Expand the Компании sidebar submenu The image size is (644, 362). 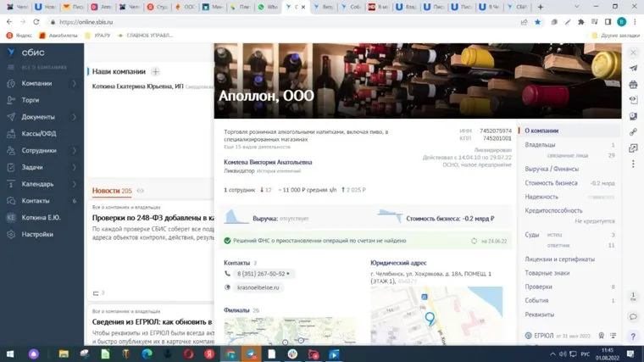(75, 83)
